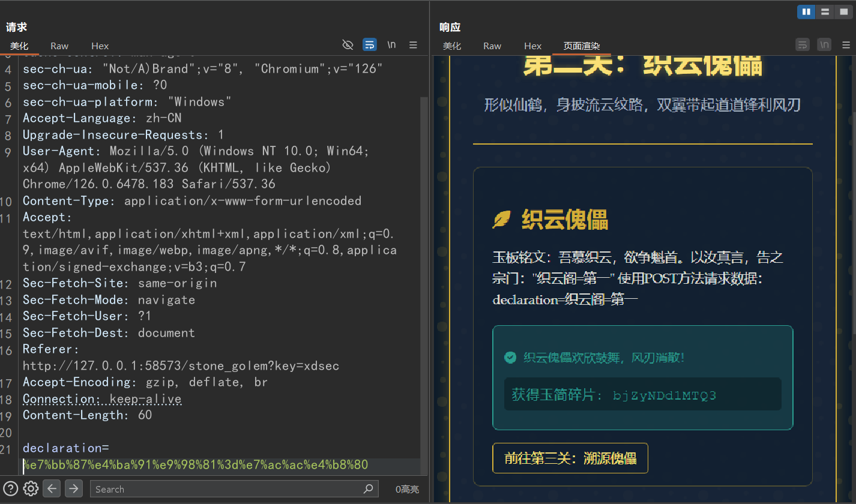Screen dimensions: 856x504
Task: Toggle the crossed-eye visibility icon in request toolbar
Action: pos(348,44)
